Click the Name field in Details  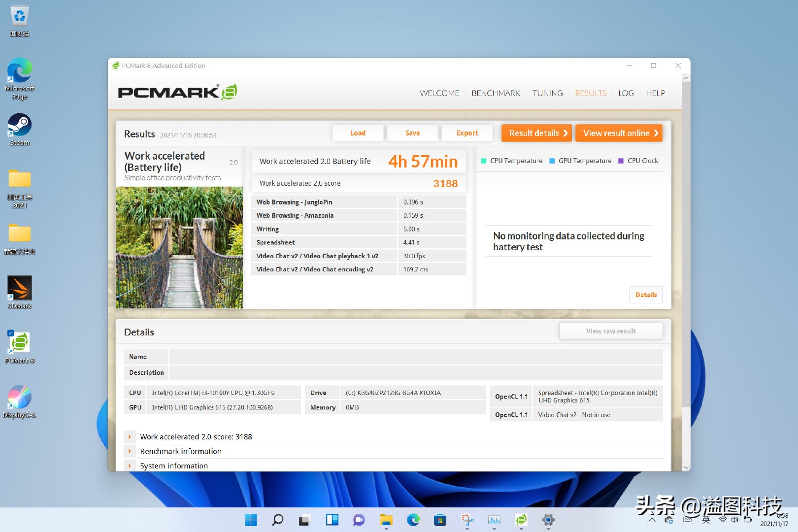(x=416, y=357)
